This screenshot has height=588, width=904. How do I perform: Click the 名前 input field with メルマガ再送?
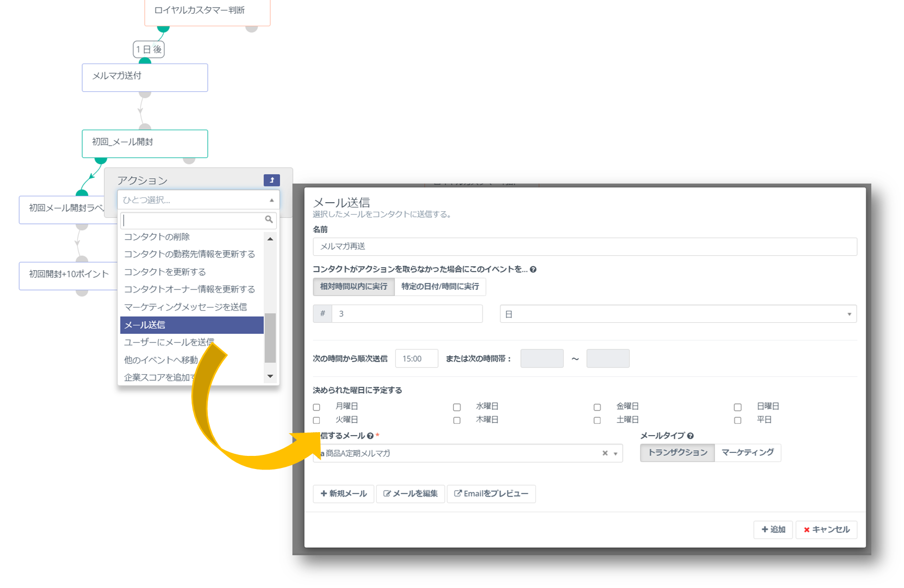584,247
